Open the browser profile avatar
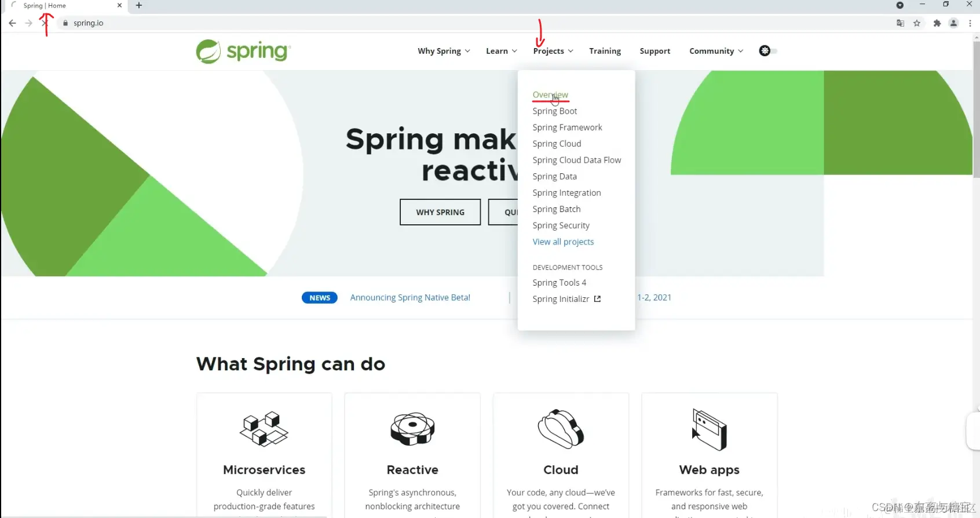The height and width of the screenshot is (518, 980). coord(953,23)
